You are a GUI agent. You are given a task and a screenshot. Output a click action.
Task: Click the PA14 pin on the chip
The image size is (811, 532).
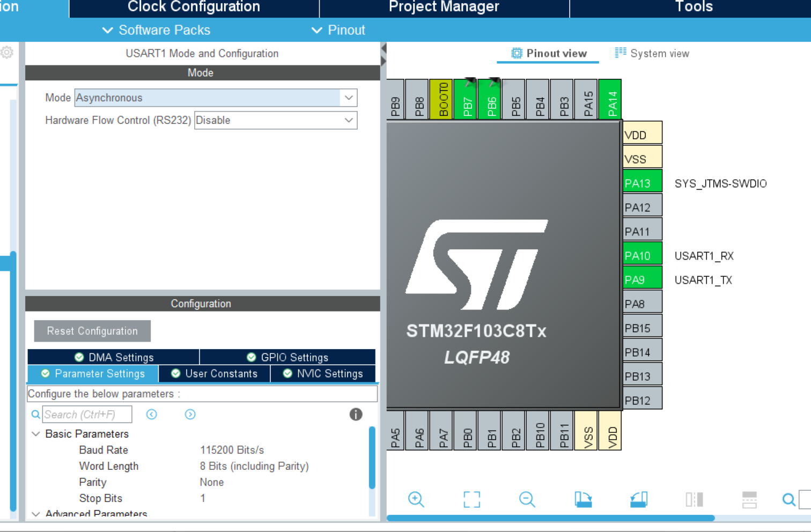click(610, 99)
